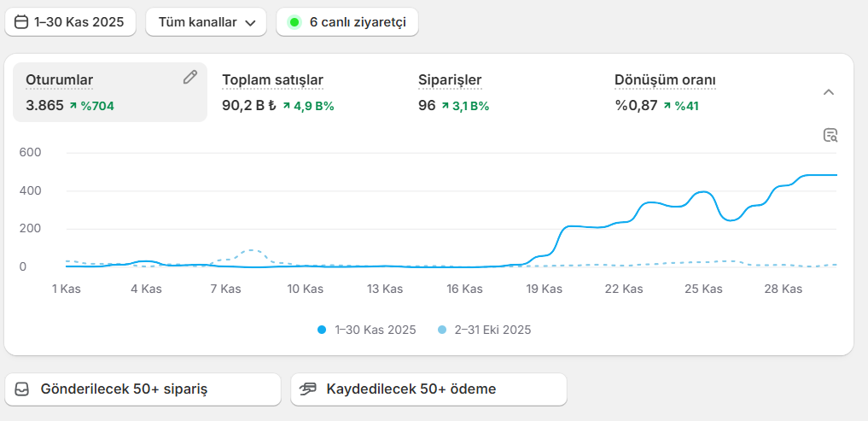Click the pencil edit icon on Oturumlar

tap(189, 78)
